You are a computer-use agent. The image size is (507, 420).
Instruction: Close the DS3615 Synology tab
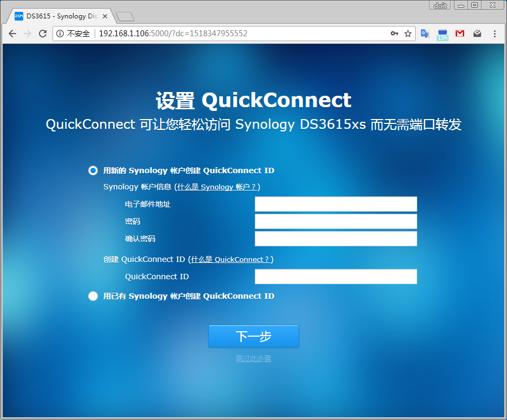click(105, 16)
